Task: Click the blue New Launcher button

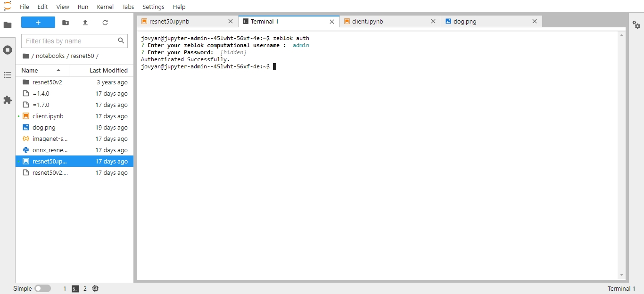Action: click(x=38, y=23)
